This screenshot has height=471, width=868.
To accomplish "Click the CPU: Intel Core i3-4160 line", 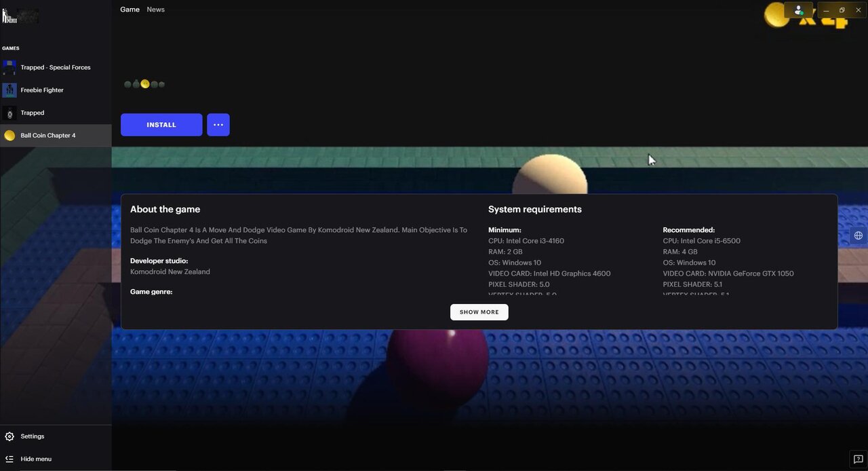I will pyautogui.click(x=526, y=241).
